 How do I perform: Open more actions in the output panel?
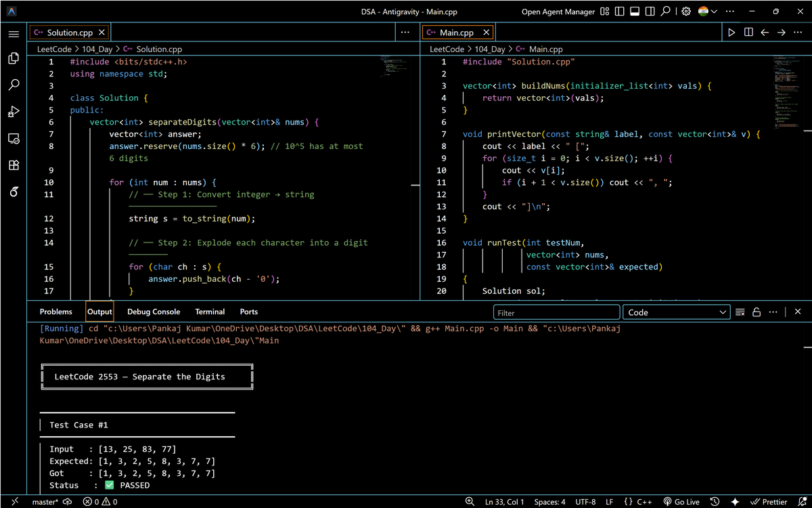772,312
